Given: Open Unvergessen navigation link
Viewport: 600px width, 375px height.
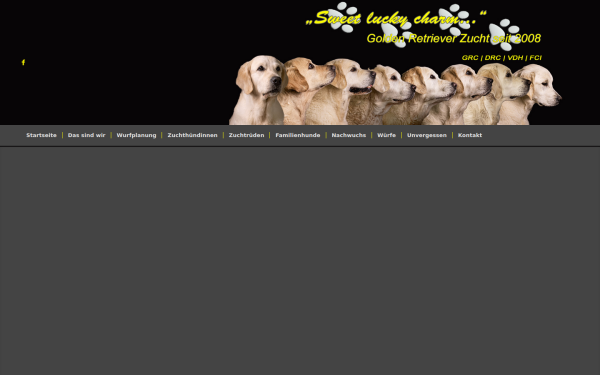Looking at the screenshot, I should click(427, 135).
